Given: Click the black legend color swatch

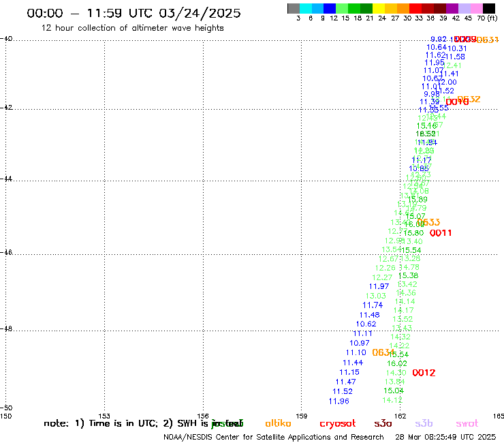Looking at the screenshot, I should (489, 8).
